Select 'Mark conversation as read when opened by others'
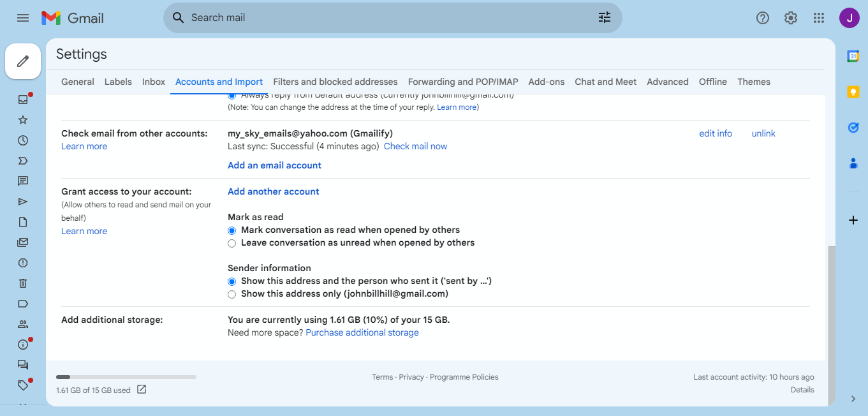The width and height of the screenshot is (868, 416). tap(232, 230)
